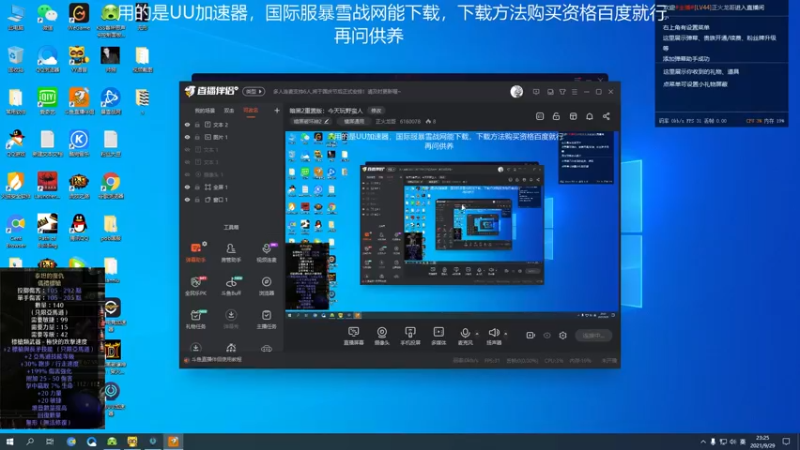Open the 房管助手 room manager tool
This screenshot has width=800, height=450.
[231, 252]
